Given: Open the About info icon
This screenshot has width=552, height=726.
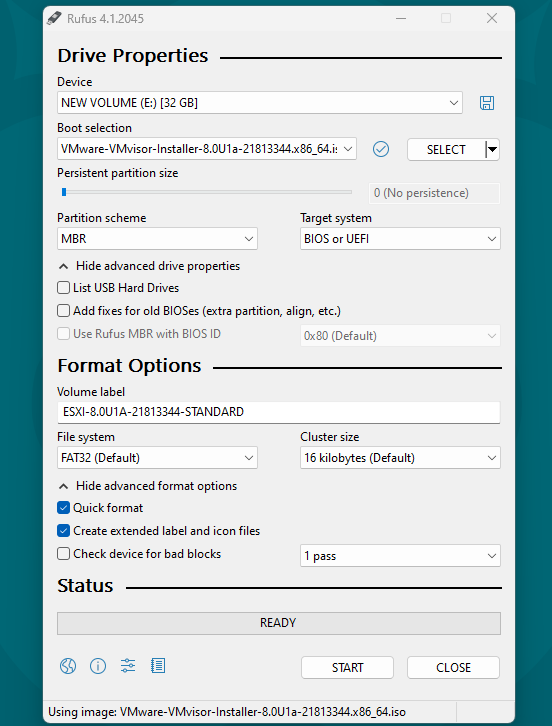Looking at the screenshot, I should point(98,666).
